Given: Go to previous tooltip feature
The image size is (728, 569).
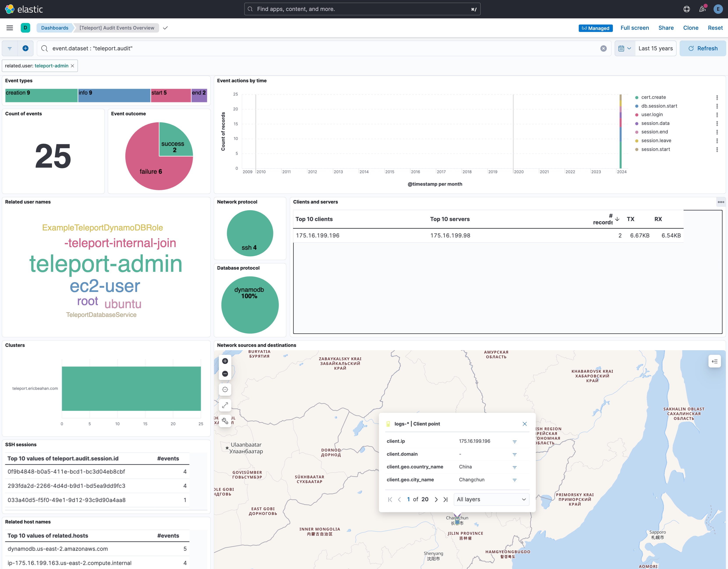Looking at the screenshot, I should point(399,499).
